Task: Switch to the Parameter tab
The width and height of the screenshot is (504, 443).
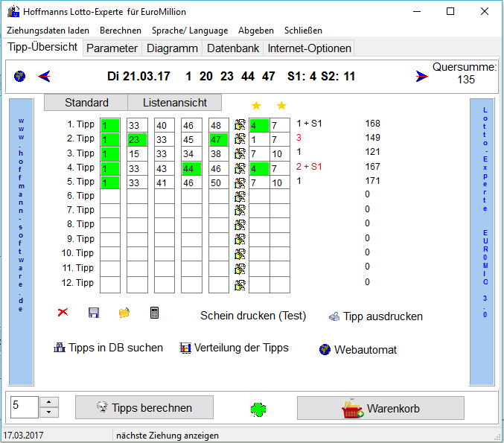Action: tap(112, 48)
